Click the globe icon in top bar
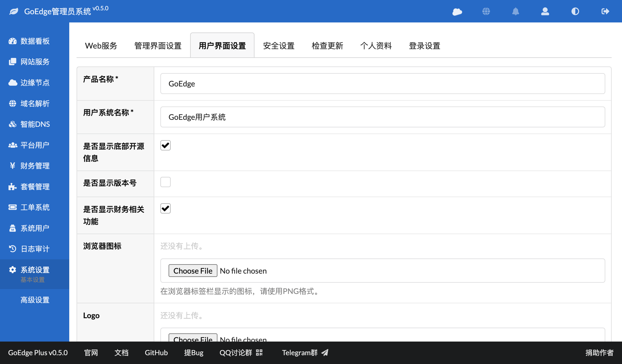The height and width of the screenshot is (364, 622). tap(486, 12)
